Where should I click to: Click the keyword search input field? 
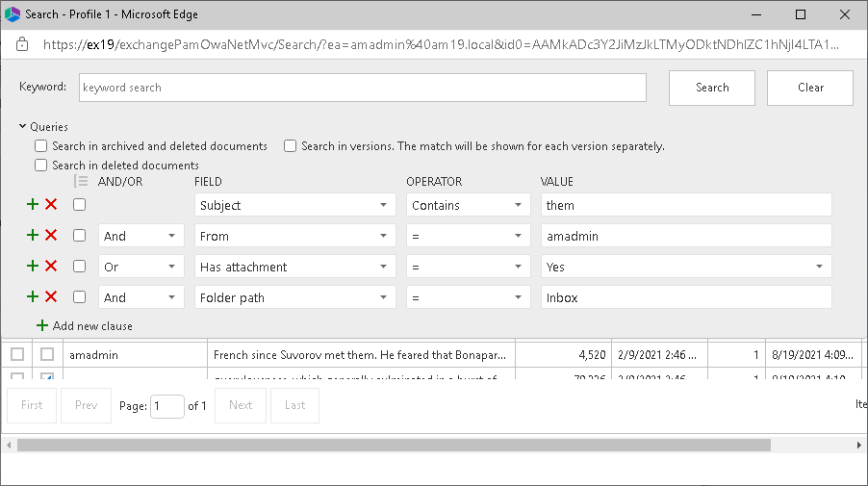coord(362,88)
